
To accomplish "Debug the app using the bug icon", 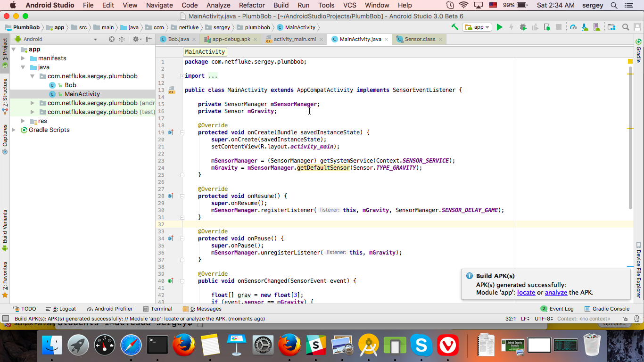I will [x=523, y=27].
